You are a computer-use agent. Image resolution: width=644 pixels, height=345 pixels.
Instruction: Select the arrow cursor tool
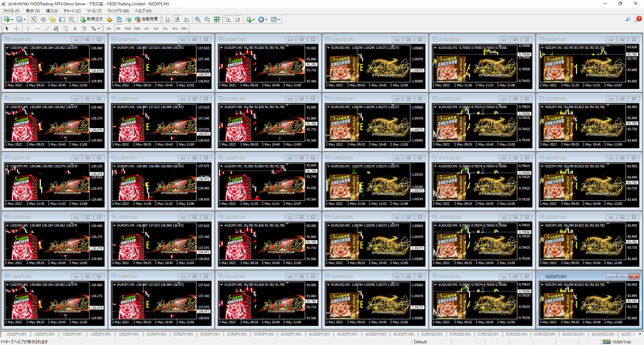coord(7,28)
